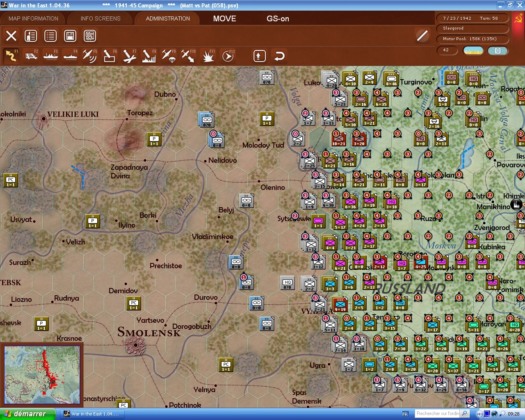Select the 6=36 magenta unit counter

pos(350,202)
